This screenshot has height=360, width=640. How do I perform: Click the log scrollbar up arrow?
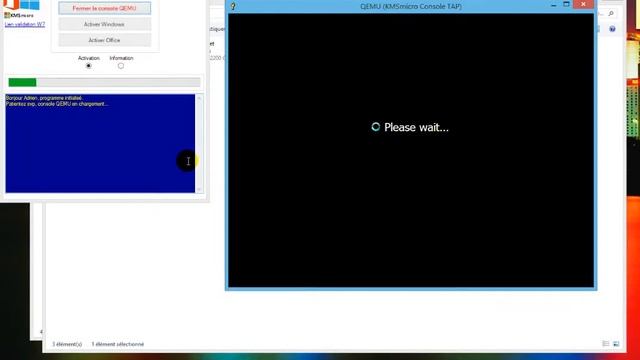pos(199,98)
